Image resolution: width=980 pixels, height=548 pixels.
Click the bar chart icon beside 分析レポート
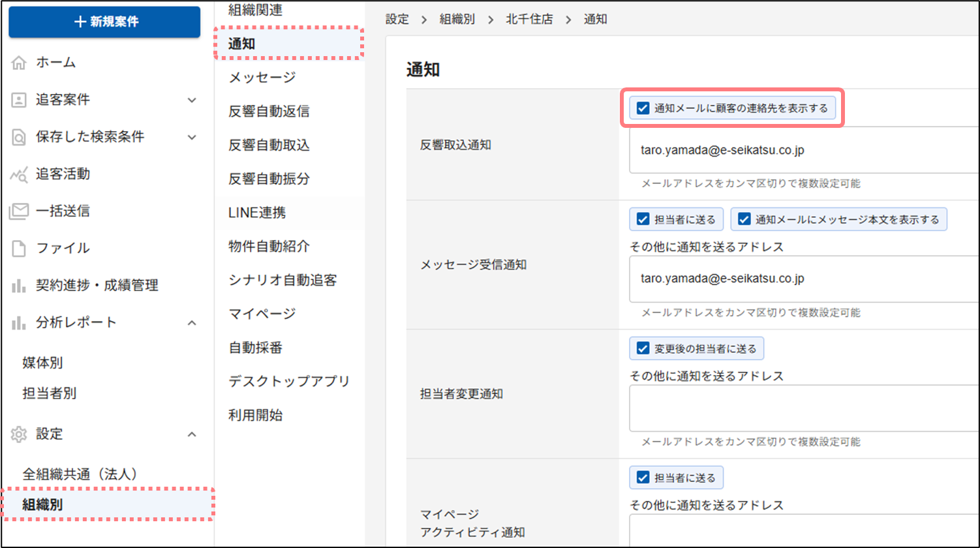click(19, 322)
